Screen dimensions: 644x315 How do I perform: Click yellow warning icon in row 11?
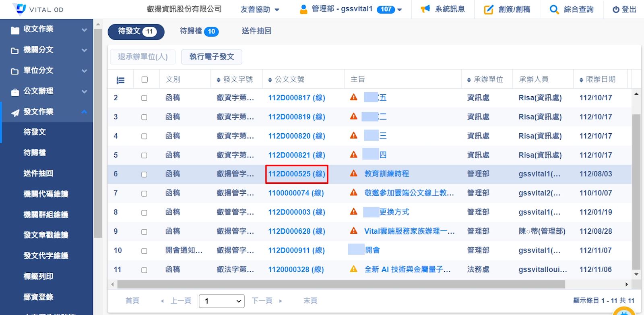pyautogui.click(x=354, y=269)
